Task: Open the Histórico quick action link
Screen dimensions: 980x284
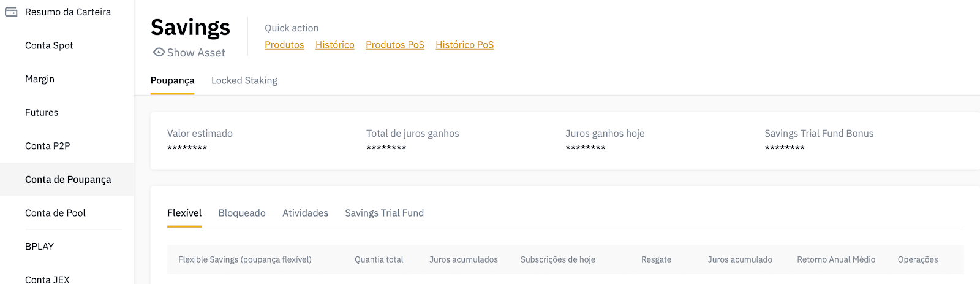Action: tap(335, 45)
